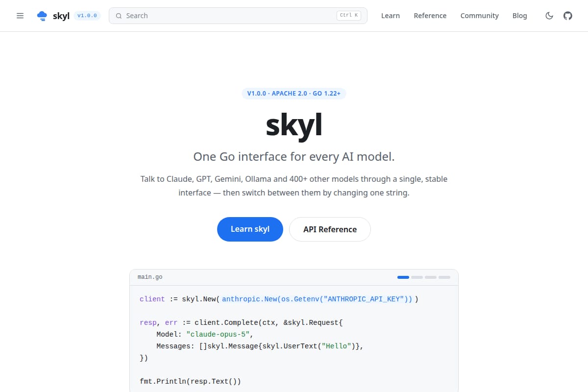Screen dimensions: 588x392
Task: Click the "One Go interface for every AI model." tagline
Action: (x=294, y=157)
